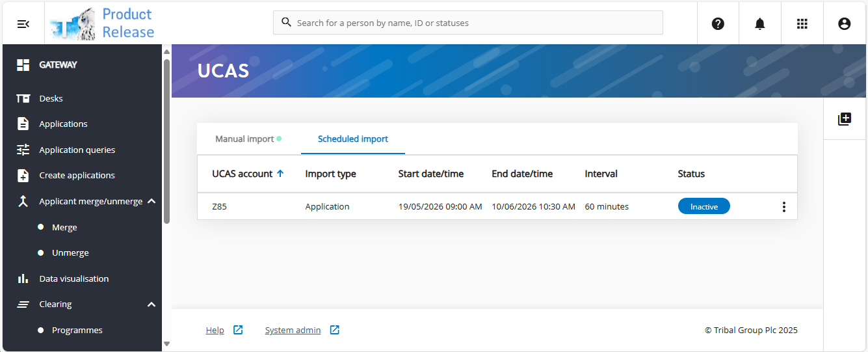Click the Inactive status badge
868x352 pixels.
704,206
